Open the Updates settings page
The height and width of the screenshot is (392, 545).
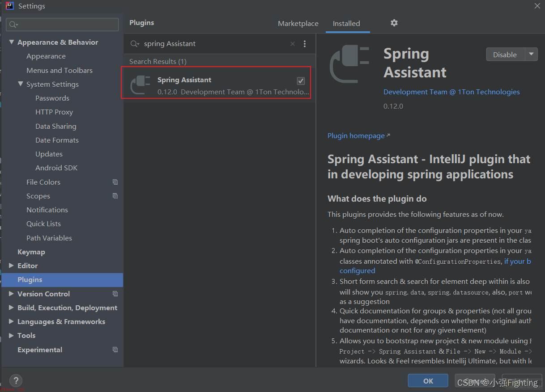[x=49, y=154]
